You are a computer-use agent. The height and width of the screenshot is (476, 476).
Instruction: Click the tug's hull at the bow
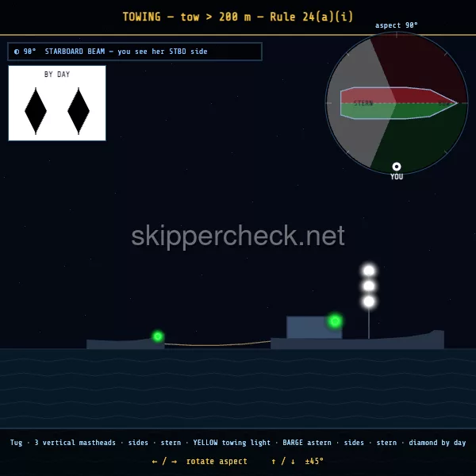coord(431,340)
